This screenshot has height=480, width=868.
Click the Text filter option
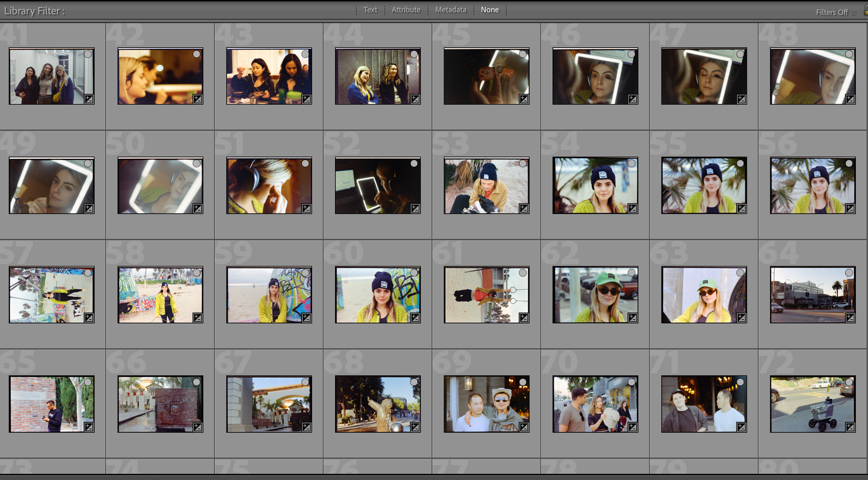point(370,10)
